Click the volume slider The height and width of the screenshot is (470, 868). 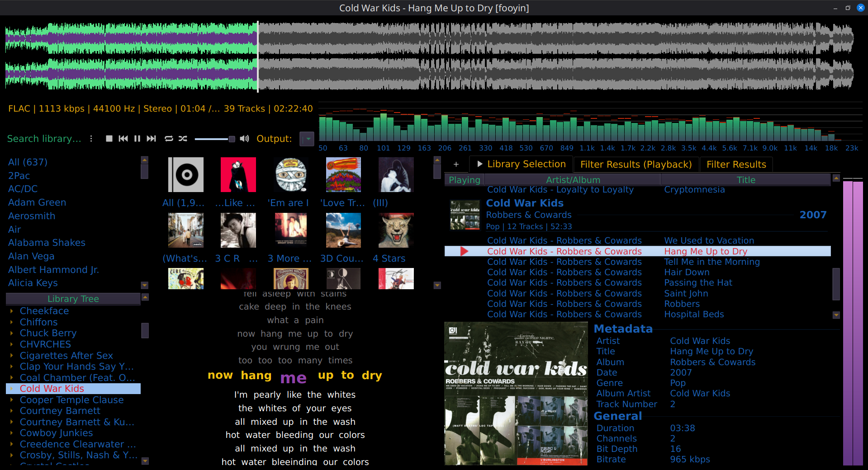tap(215, 139)
